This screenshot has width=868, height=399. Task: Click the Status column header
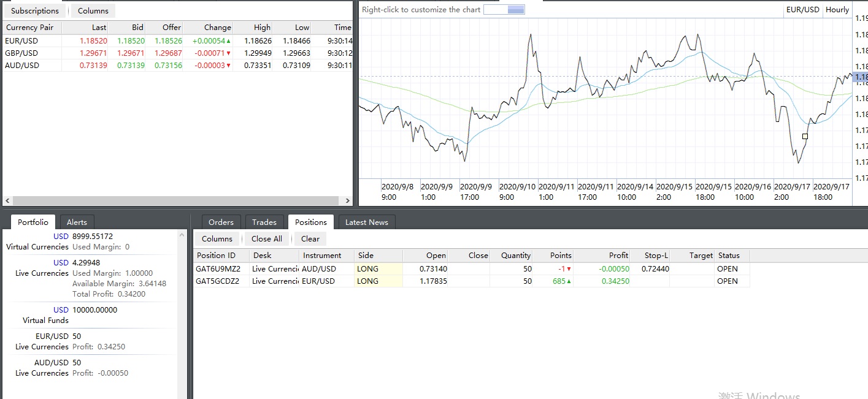pos(732,256)
